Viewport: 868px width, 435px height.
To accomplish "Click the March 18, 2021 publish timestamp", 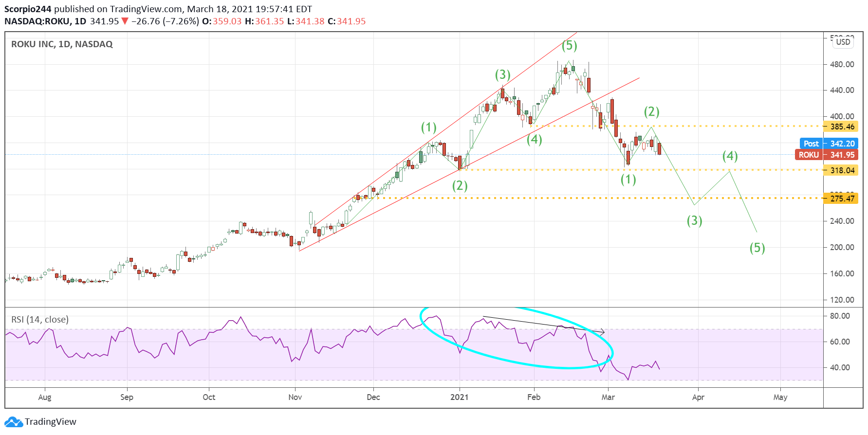I will point(250,9).
